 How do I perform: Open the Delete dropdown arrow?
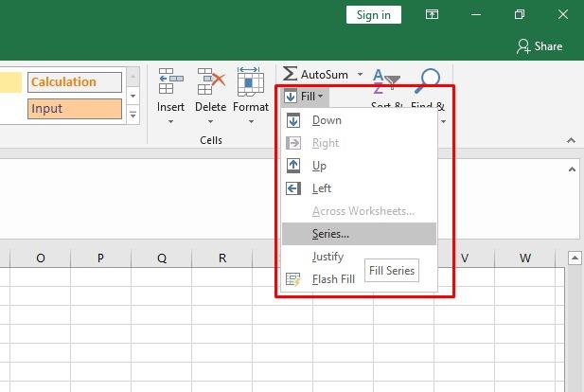(210, 121)
